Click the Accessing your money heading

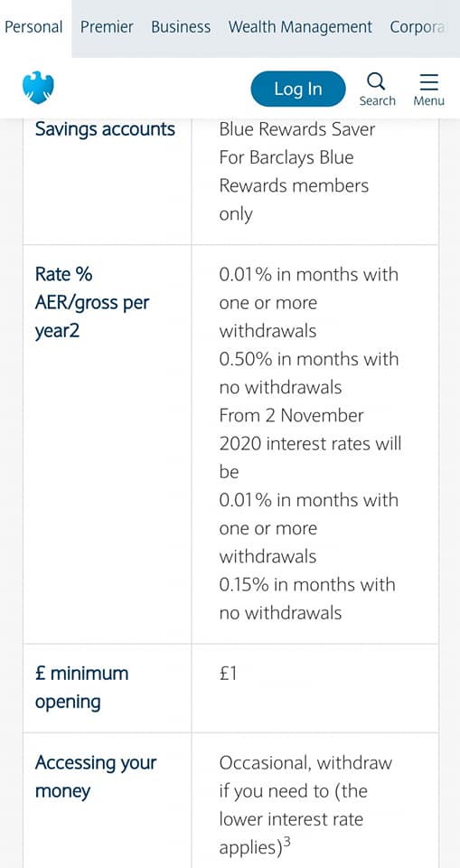click(96, 778)
